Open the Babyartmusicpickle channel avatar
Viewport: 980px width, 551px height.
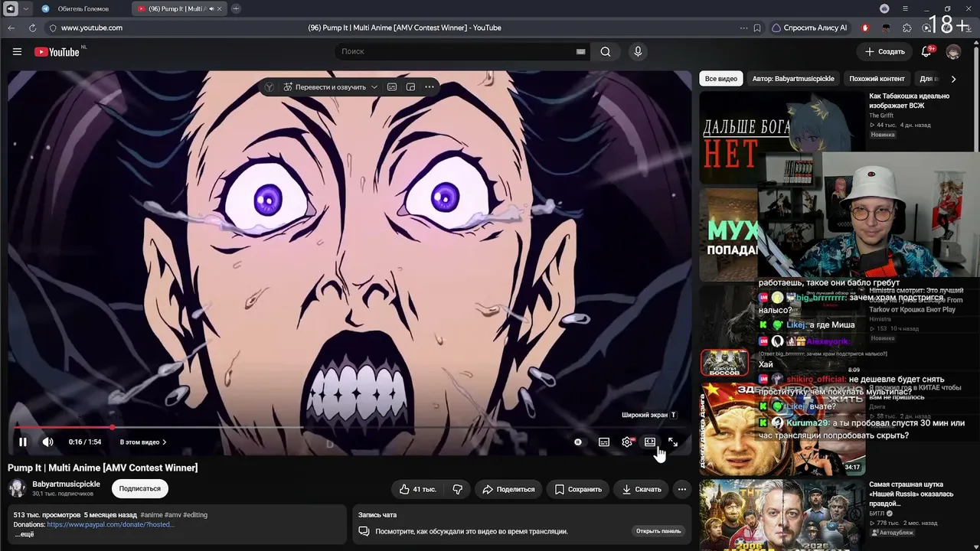[17, 488]
